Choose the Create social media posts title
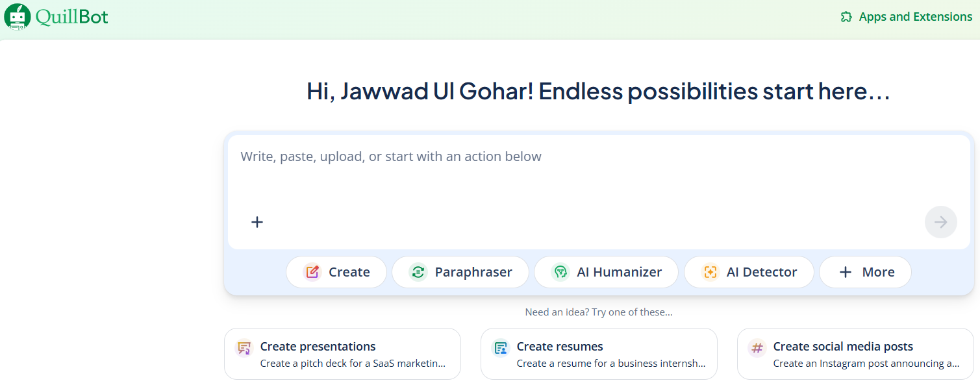This screenshot has height=385, width=980. pos(843,347)
